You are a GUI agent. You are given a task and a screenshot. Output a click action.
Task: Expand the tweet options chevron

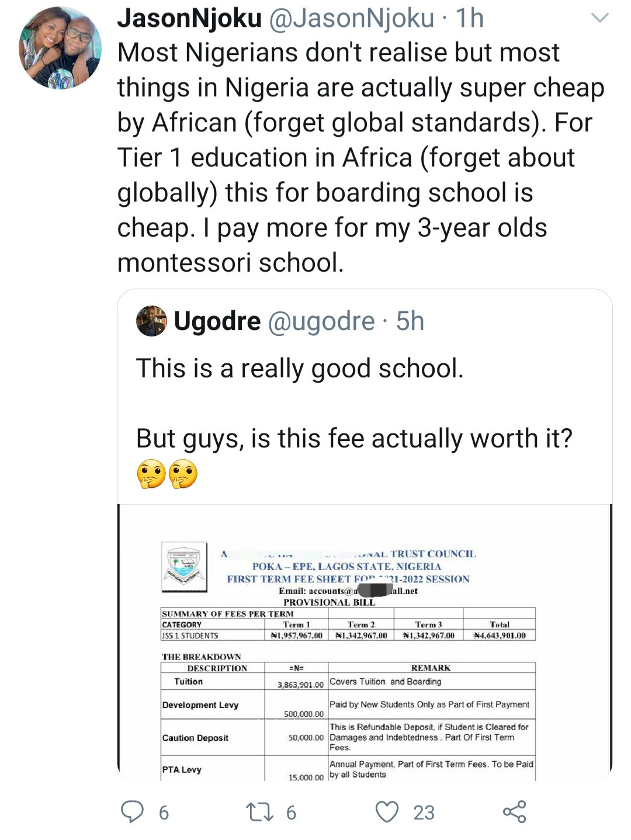tap(600, 18)
